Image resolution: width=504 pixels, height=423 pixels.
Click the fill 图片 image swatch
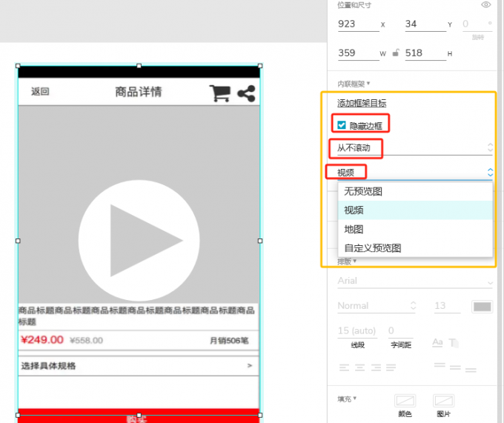point(443,401)
